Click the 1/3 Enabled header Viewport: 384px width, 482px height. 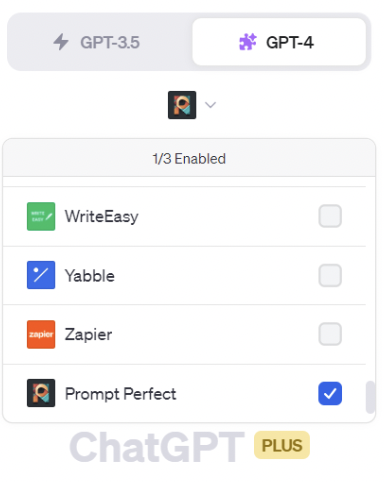pyautogui.click(x=189, y=159)
